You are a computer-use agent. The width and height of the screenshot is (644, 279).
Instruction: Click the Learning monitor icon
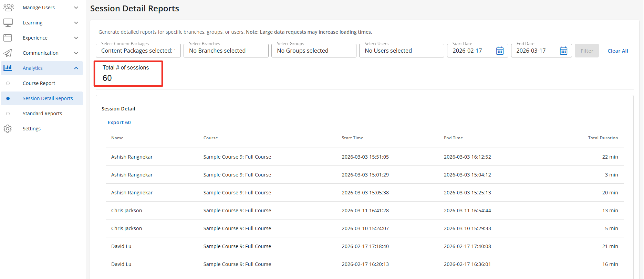click(8, 23)
